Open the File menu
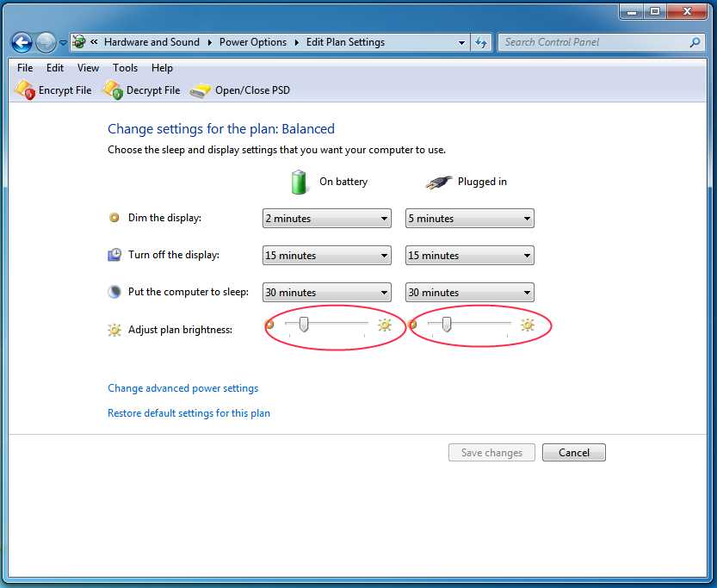This screenshot has width=717, height=588. tap(25, 68)
